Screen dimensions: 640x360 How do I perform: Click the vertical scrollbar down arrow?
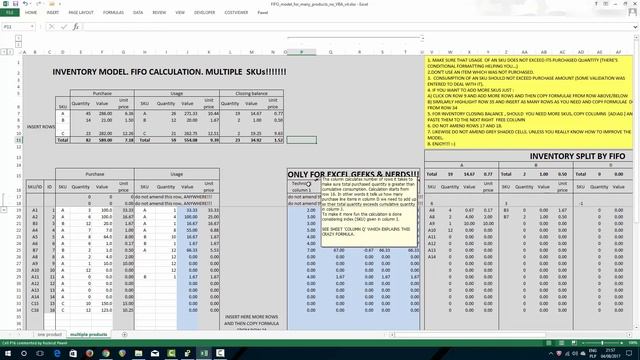636,327
